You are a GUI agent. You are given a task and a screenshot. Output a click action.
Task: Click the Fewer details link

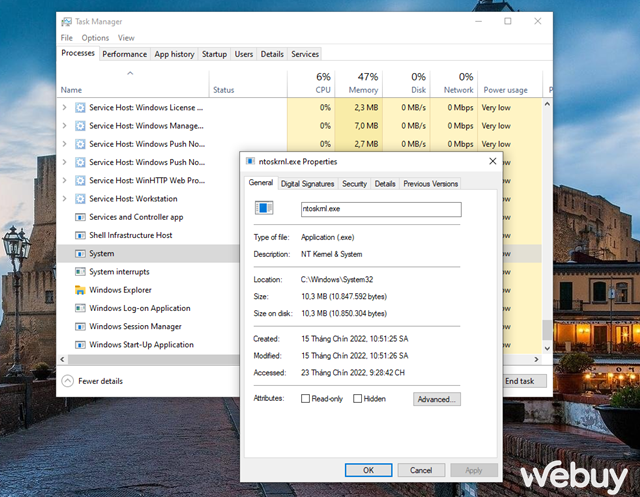coord(100,381)
